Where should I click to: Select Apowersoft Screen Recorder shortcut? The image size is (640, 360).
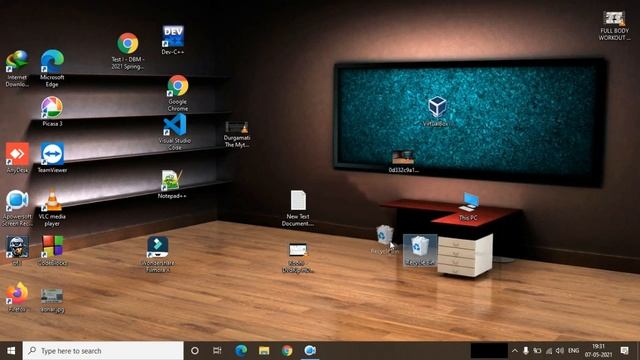click(17, 208)
